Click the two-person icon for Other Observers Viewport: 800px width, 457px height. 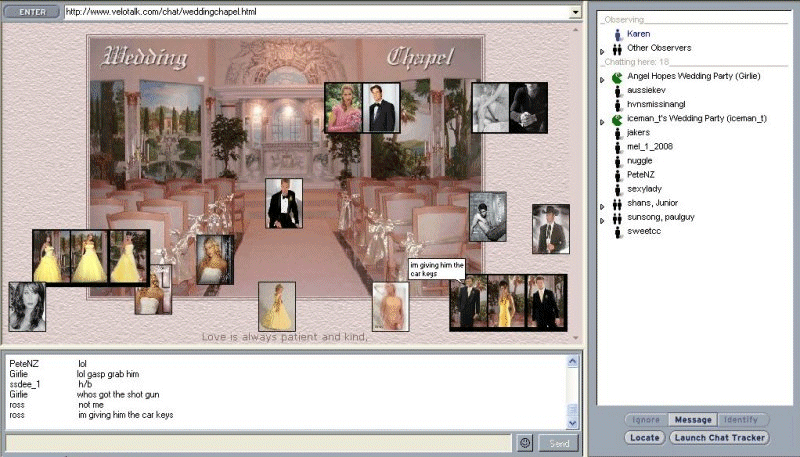617,48
